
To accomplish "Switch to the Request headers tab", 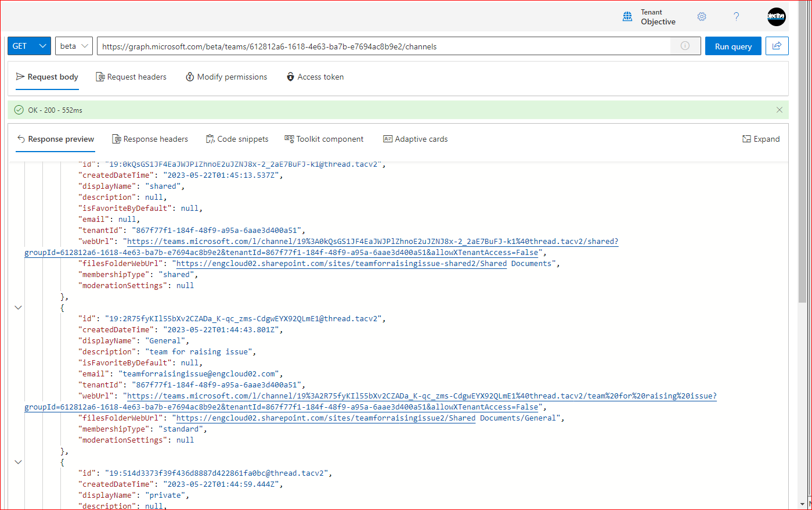I will tap(131, 77).
